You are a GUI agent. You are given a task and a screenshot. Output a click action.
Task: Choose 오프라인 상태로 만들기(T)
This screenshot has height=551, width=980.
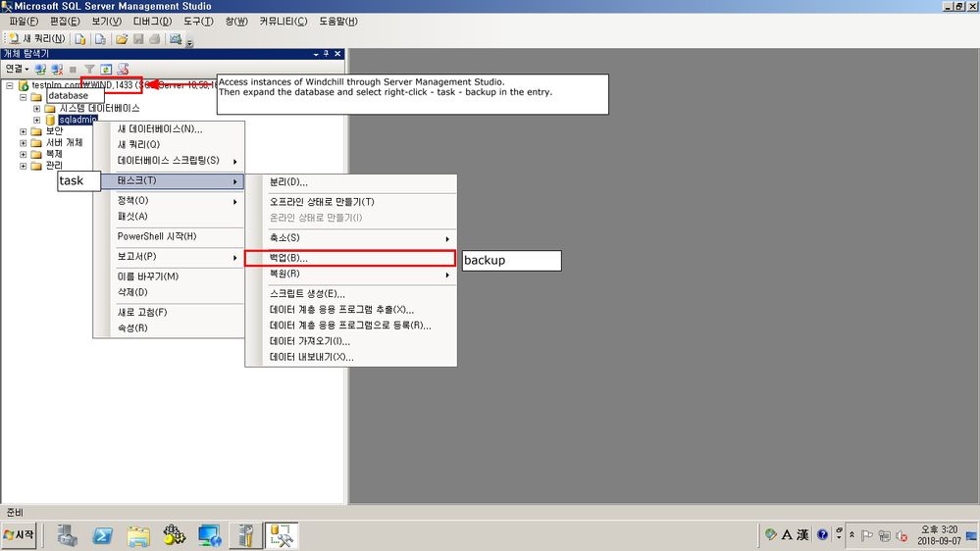(350, 202)
